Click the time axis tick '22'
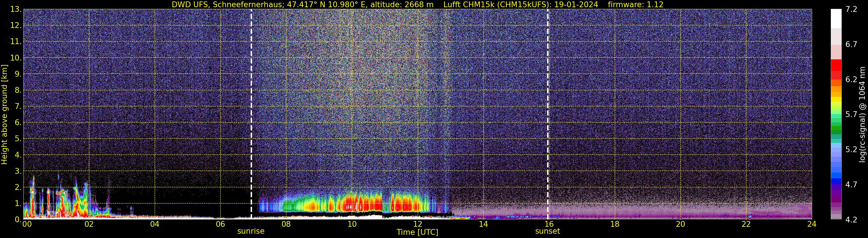Viewport: 868px width, 238px height. point(746,224)
